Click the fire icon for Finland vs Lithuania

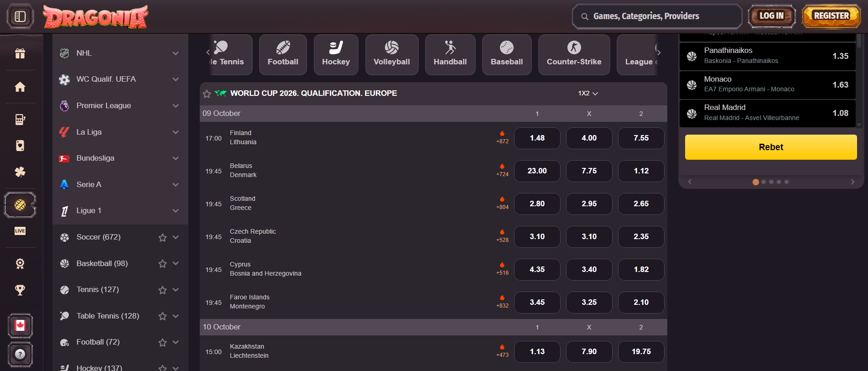502,134
